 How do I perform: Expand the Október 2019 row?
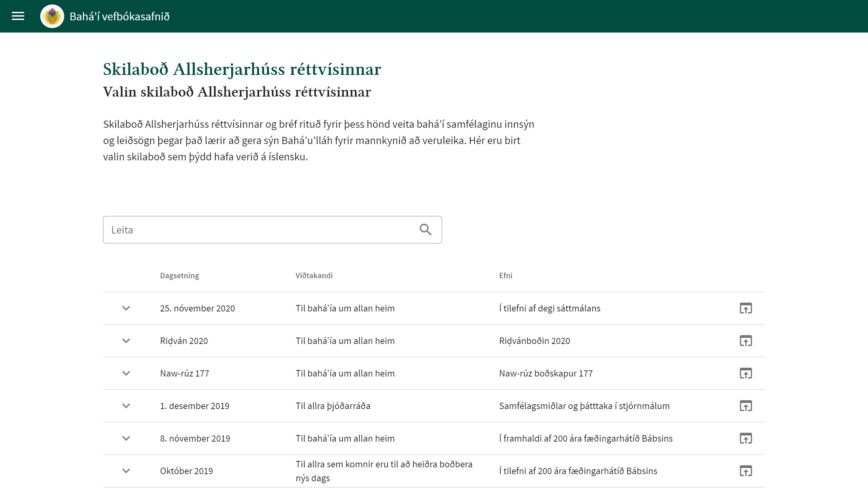[126, 471]
